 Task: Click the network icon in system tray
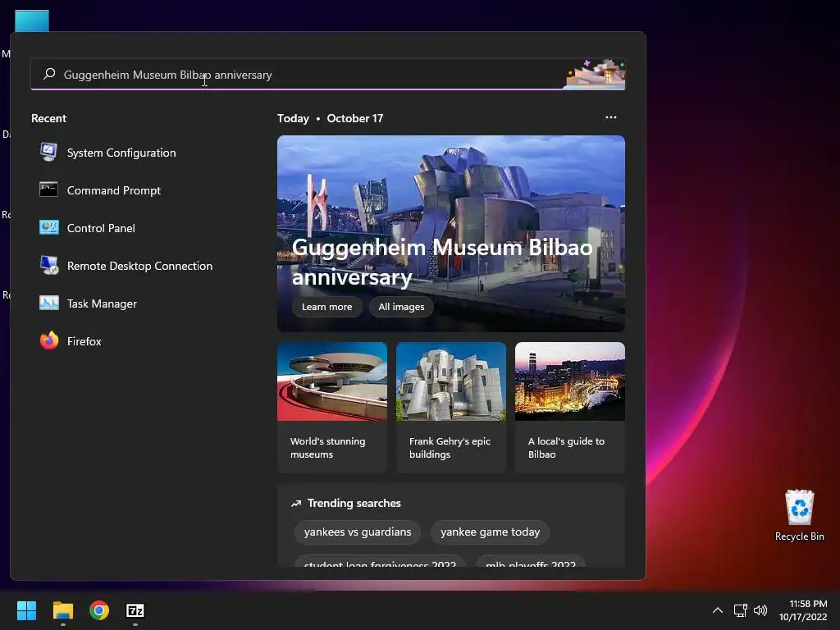click(x=741, y=610)
